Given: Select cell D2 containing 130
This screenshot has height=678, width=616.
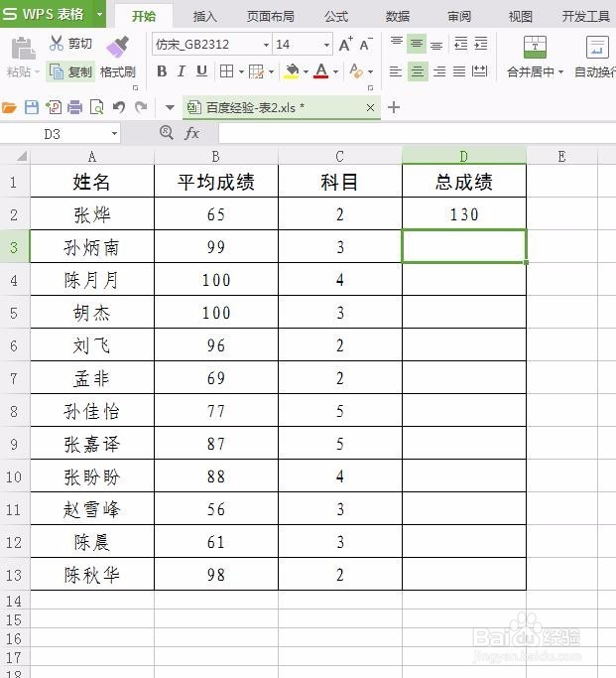Looking at the screenshot, I should (x=464, y=214).
